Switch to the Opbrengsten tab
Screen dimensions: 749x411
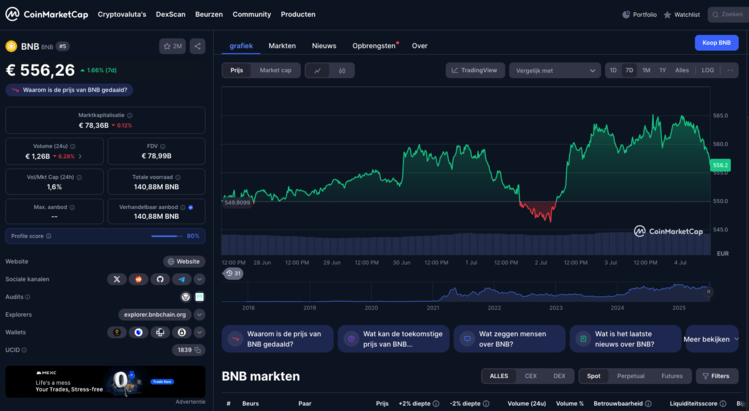coord(374,46)
